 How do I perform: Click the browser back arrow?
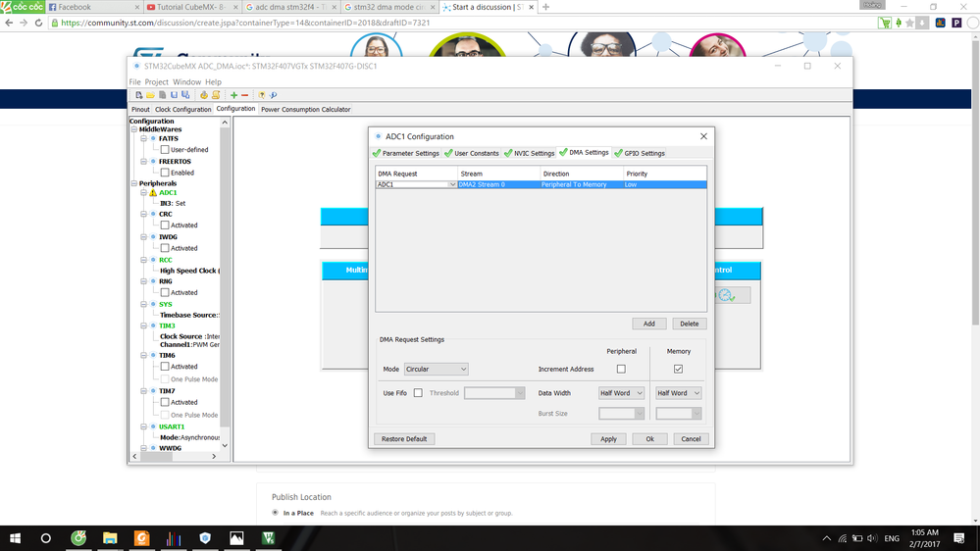point(9,23)
